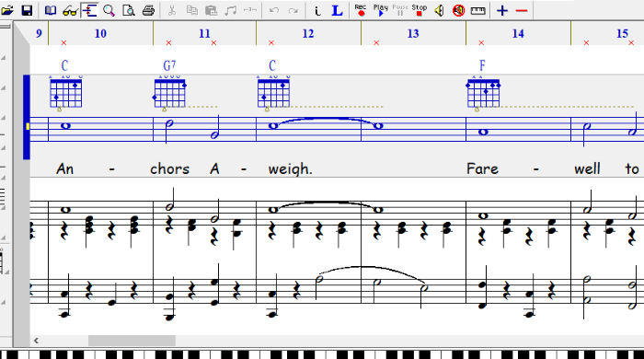
Task: Select the eyeglasses view icon
Action: click(70, 11)
